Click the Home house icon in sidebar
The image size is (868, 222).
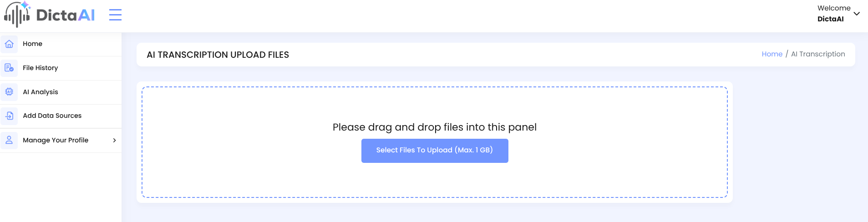(9, 44)
